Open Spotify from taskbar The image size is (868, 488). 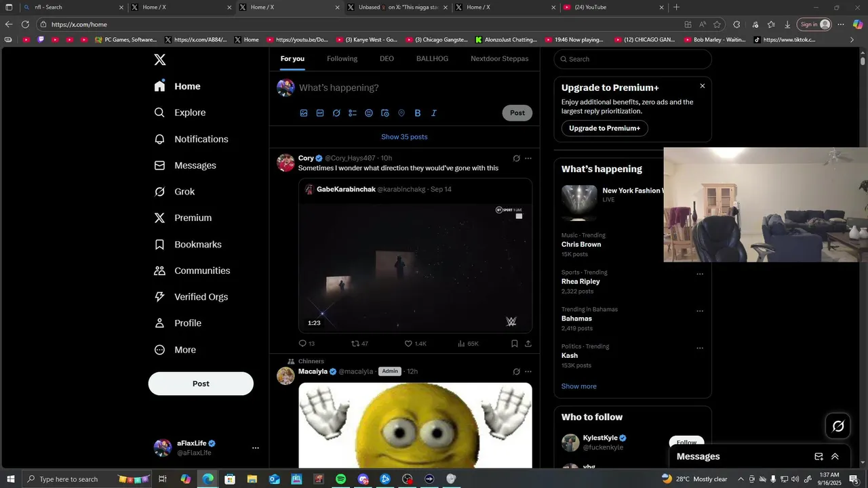(x=340, y=479)
